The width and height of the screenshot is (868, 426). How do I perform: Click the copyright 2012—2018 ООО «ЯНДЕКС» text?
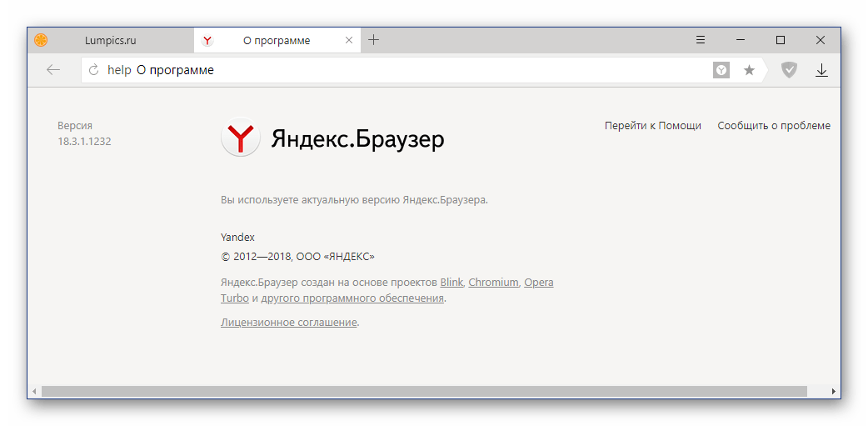(x=298, y=257)
